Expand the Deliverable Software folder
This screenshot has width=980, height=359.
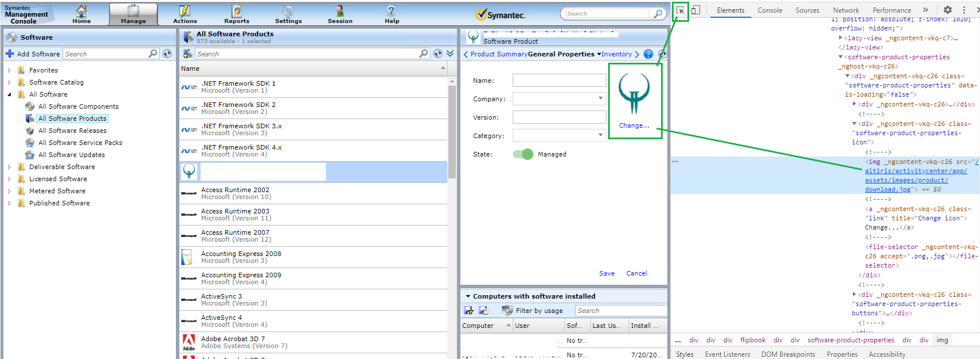[x=9, y=167]
